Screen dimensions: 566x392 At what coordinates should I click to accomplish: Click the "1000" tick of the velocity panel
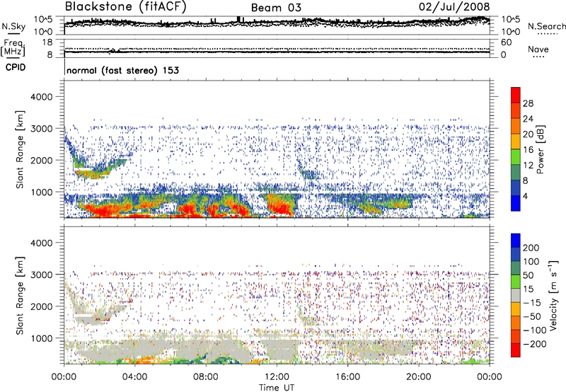click(x=42, y=338)
